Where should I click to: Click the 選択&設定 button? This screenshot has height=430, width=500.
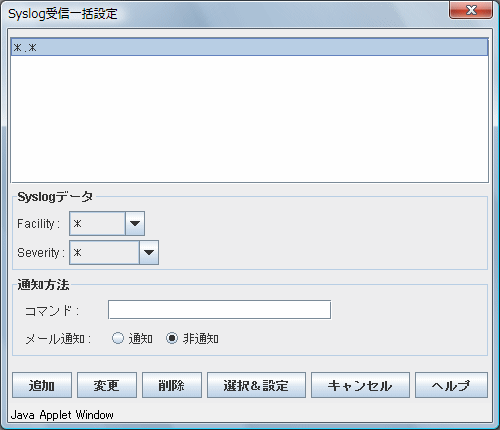[x=256, y=385]
